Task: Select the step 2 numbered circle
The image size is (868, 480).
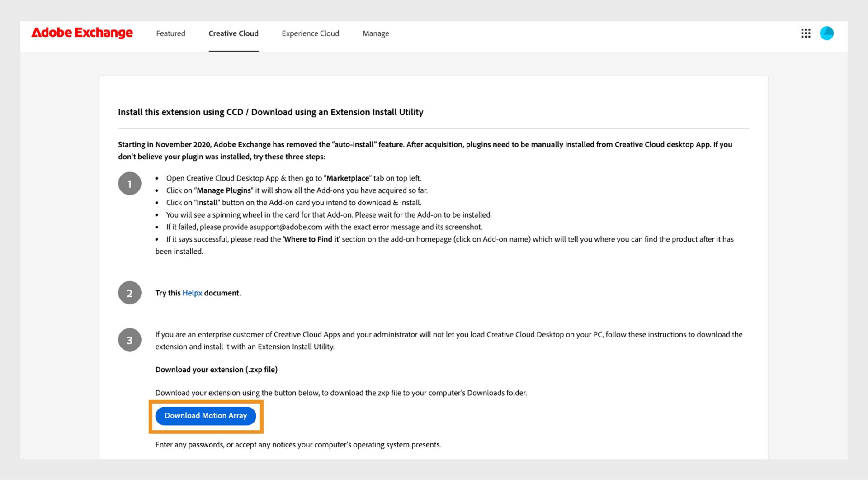Action: click(x=130, y=293)
